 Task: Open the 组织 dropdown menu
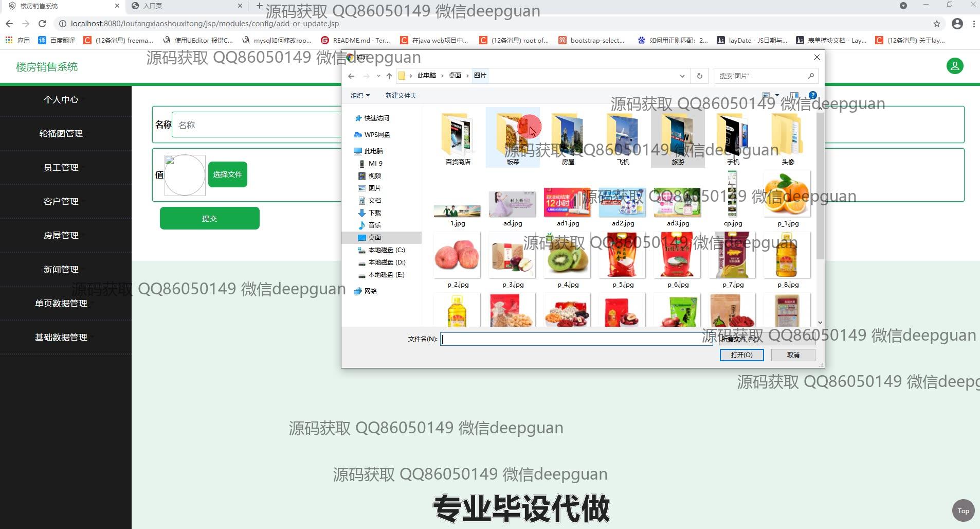point(360,96)
